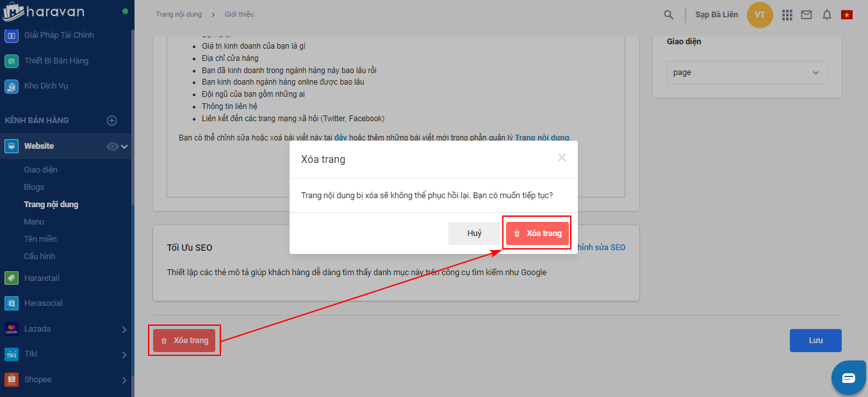
Task: Click the Shopee logo icon
Action: click(x=11, y=380)
